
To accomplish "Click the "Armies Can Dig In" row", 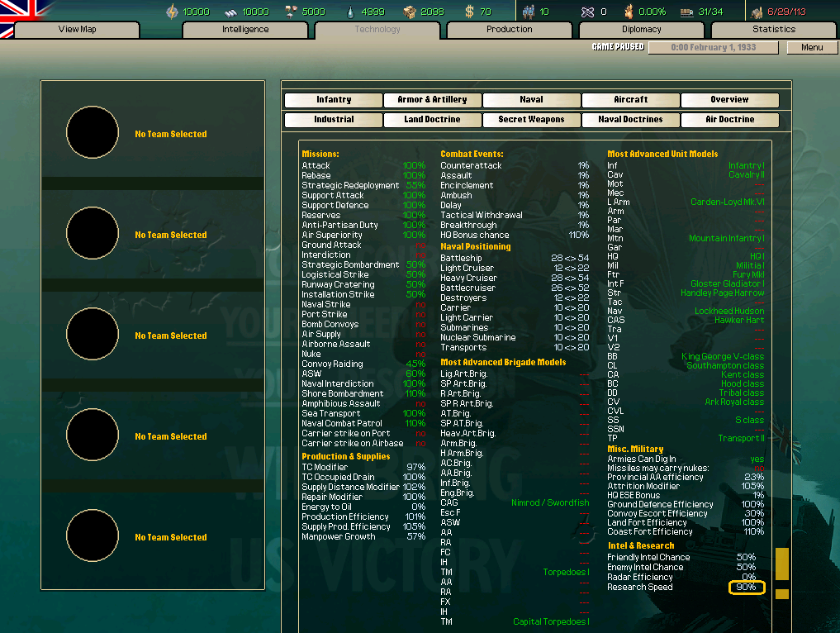I will [x=686, y=459].
